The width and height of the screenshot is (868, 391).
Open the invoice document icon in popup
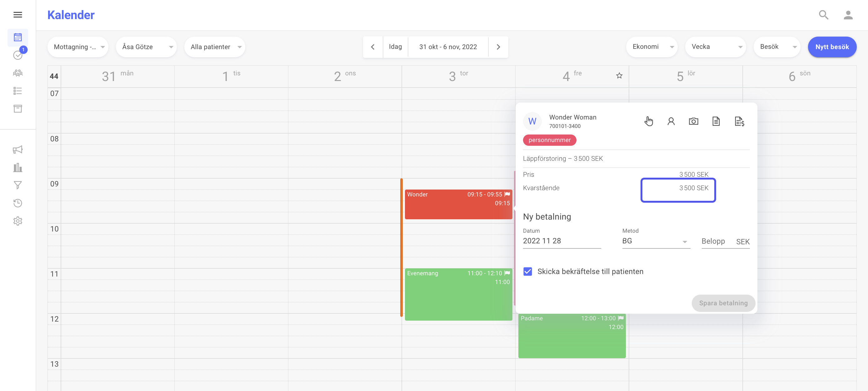pyautogui.click(x=739, y=121)
